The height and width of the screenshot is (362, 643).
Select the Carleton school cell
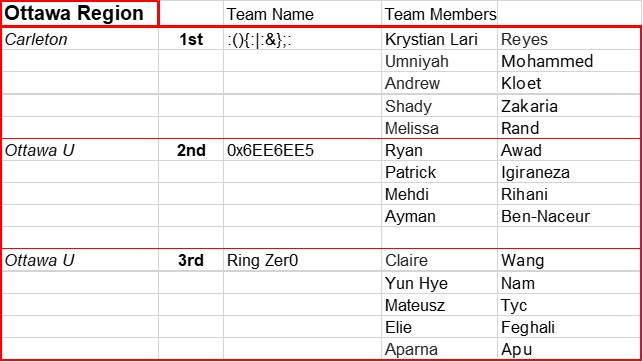click(80, 39)
